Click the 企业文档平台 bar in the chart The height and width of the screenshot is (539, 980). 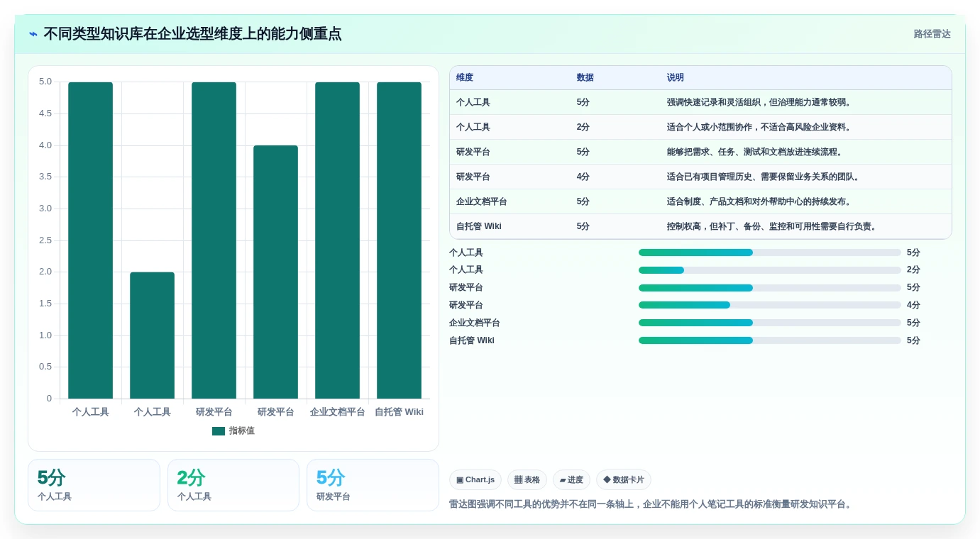pos(337,240)
